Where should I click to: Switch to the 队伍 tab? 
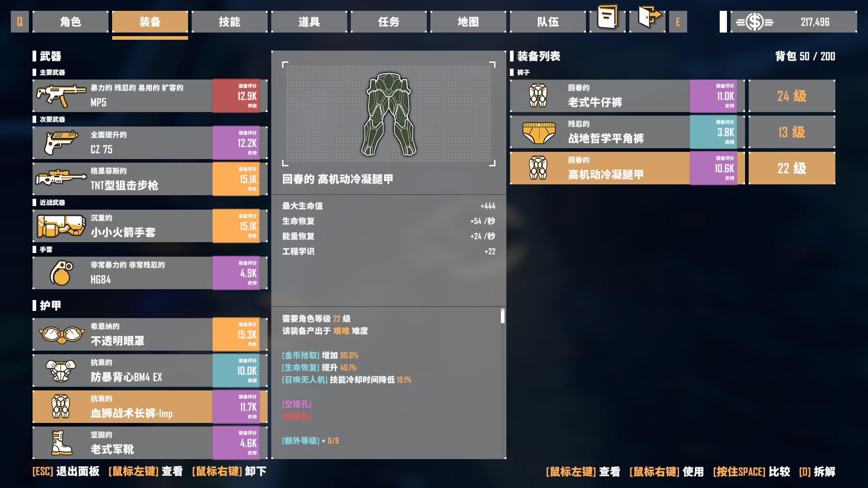548,22
